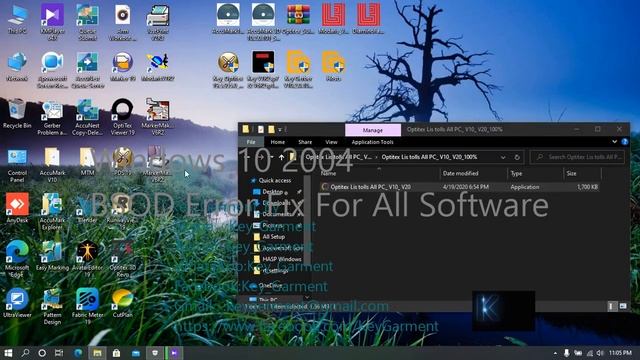640x360 pixels.
Task: Launch OptiTex Viewer 19 shortcut
Action: 122,118
